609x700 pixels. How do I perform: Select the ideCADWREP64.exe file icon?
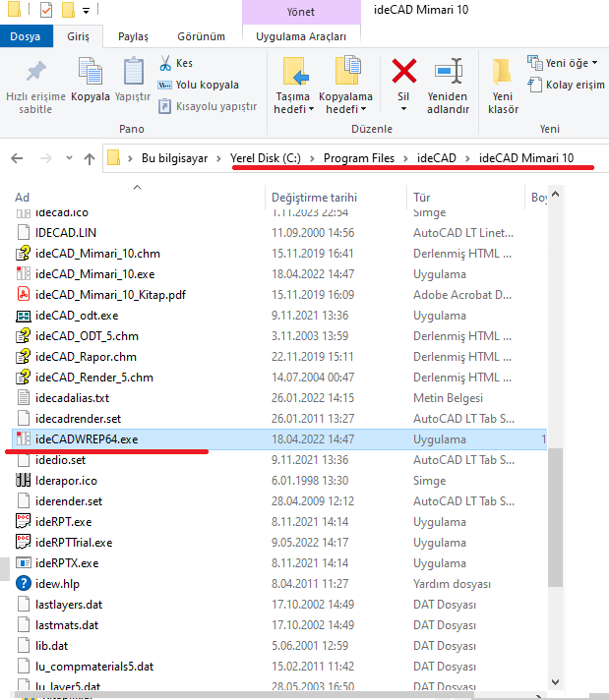[x=24, y=439]
